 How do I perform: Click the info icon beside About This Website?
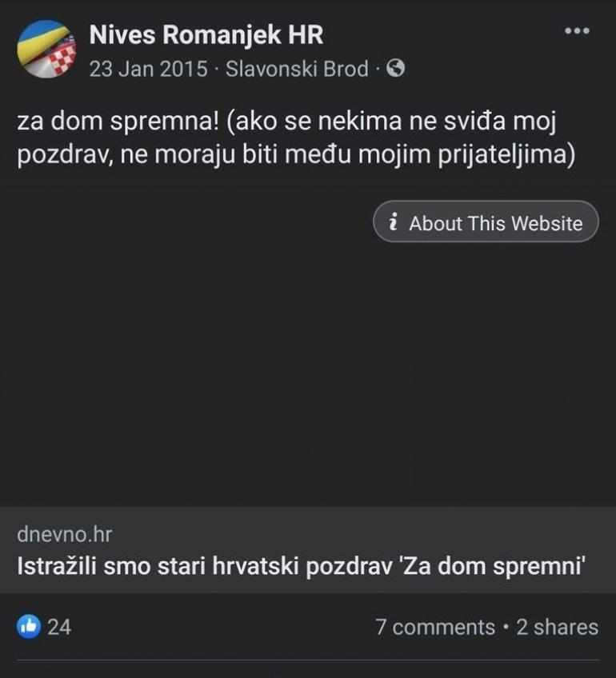coord(394,223)
